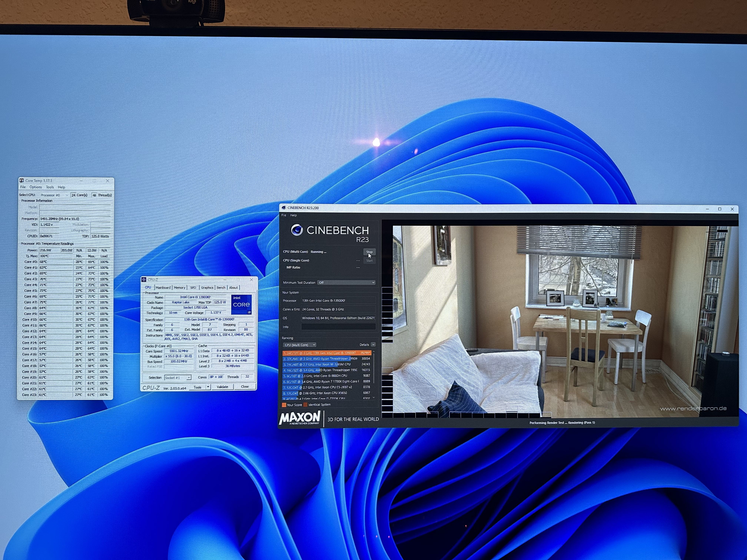Close the Core Temp window
Screen dimensions: 747x560
tap(107, 181)
